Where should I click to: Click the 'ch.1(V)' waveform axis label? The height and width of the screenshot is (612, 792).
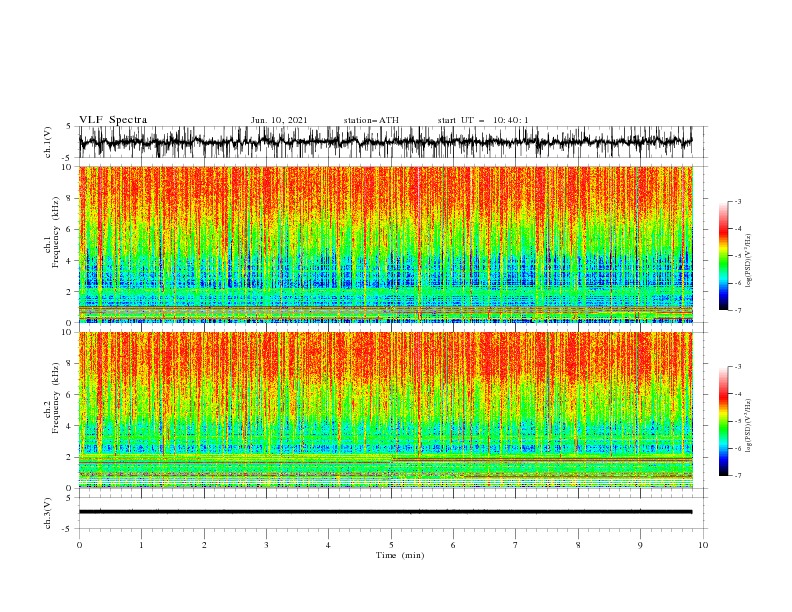coord(48,142)
